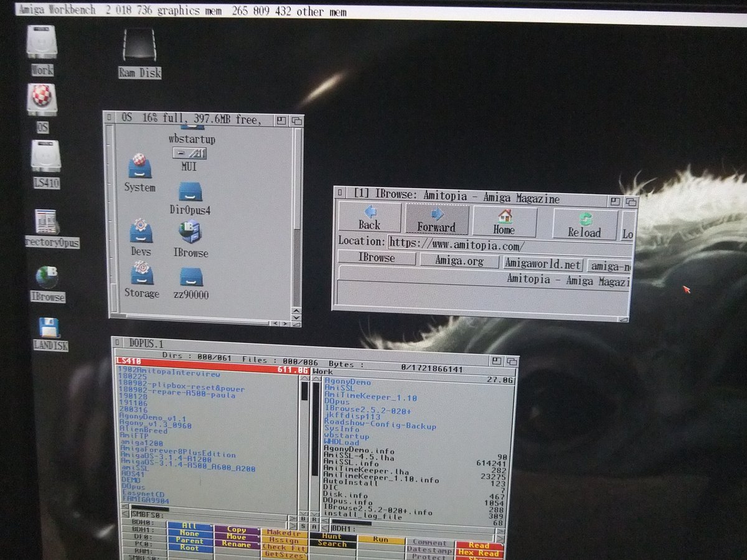Select the BDH0: drive button
Screen dimensions: 747x560
click(x=143, y=522)
